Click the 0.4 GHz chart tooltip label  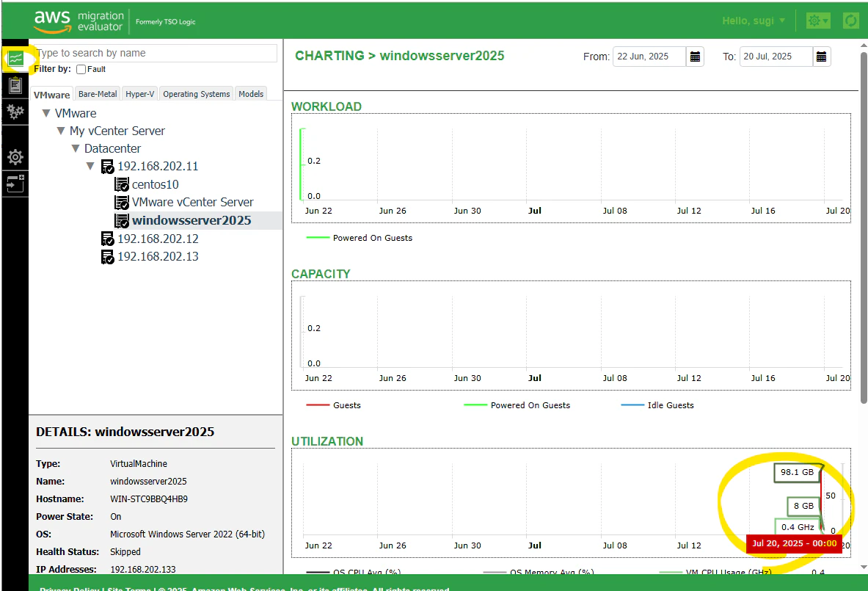798,526
